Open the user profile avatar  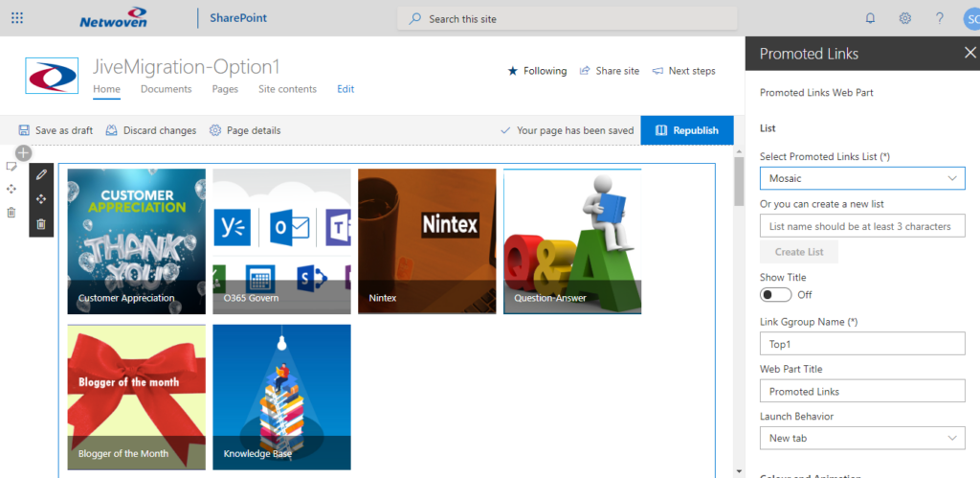click(x=971, y=19)
